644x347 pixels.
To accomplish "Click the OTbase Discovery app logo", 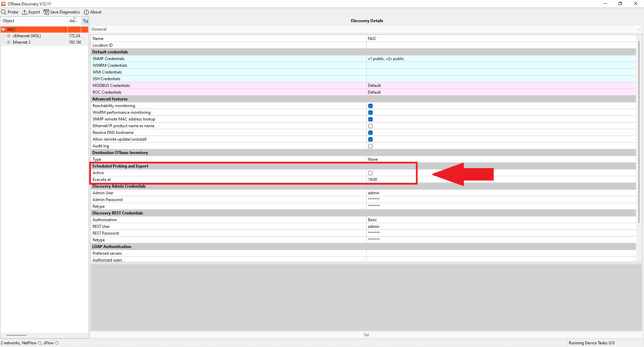I will click(x=3, y=4).
